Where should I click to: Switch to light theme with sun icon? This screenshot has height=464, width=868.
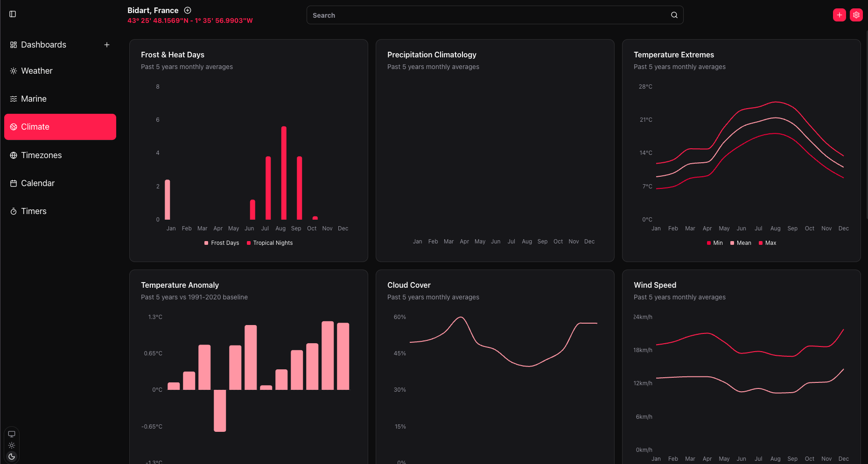(12, 445)
